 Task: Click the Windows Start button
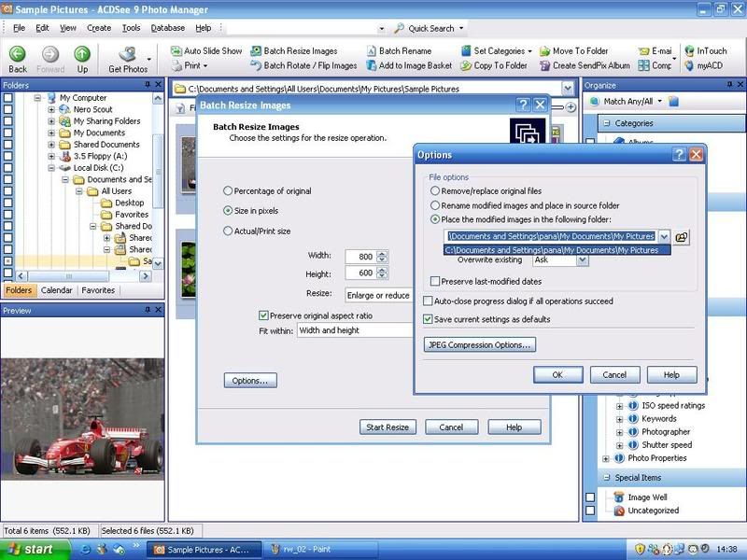click(35, 550)
